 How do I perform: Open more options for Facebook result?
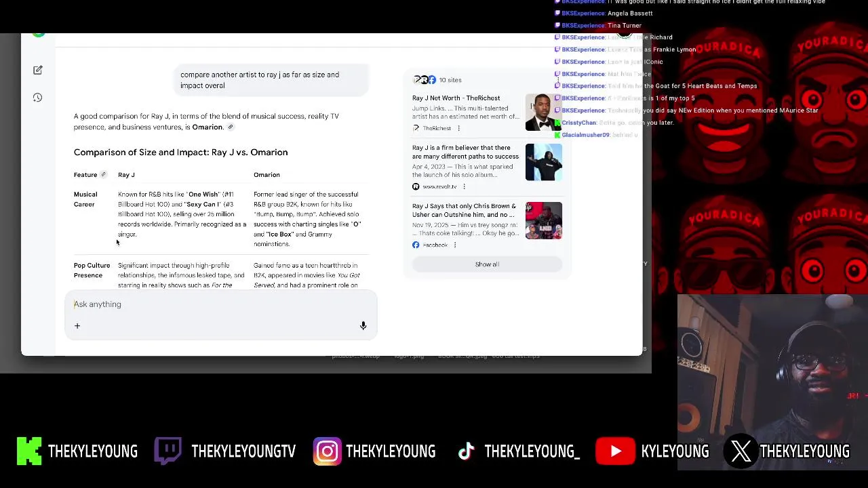[454, 245]
